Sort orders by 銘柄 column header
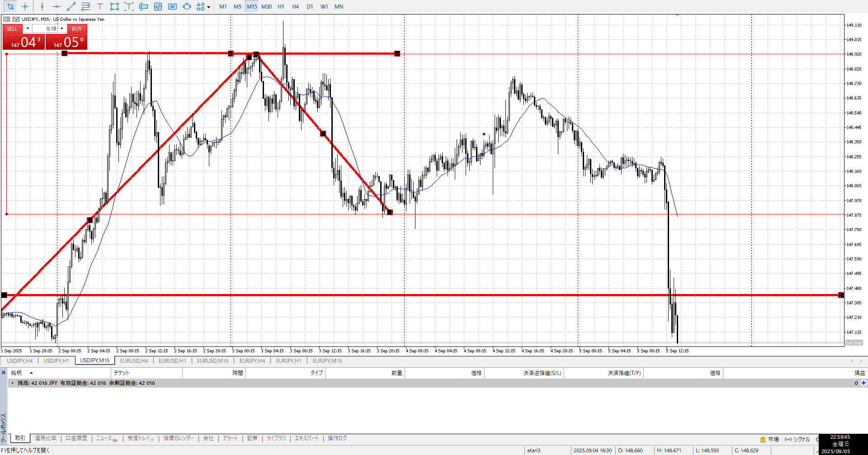Viewport: 868px width, 455px height. tap(17, 373)
